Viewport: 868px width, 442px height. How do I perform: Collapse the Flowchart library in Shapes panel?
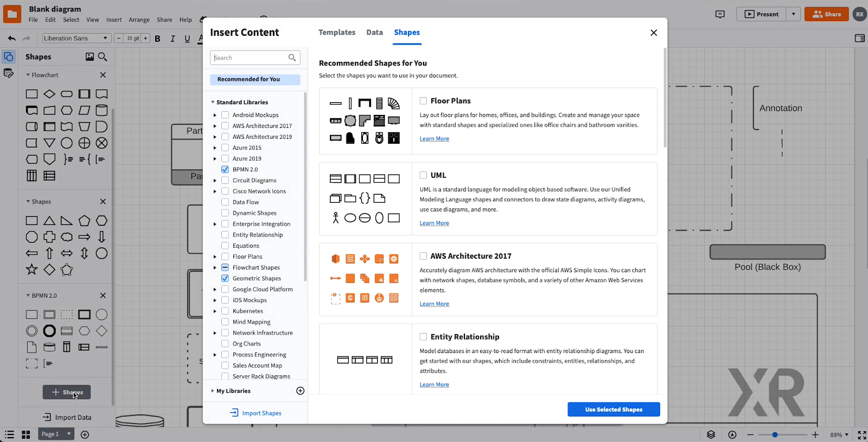28,75
